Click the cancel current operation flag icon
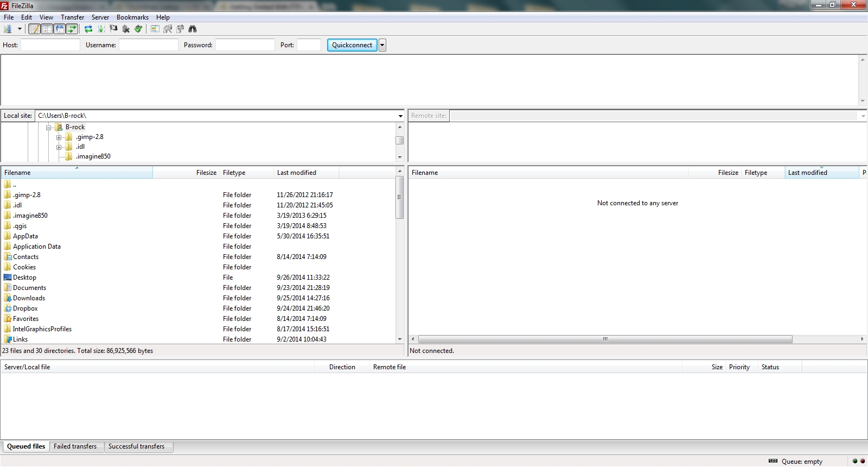 point(113,29)
